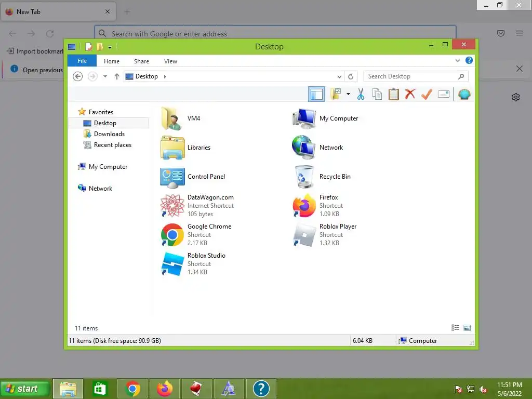Screen dimensions: 532x399
Task: Expand the Desktop breadcrumb arrow in address bar
Action: [x=165, y=76]
